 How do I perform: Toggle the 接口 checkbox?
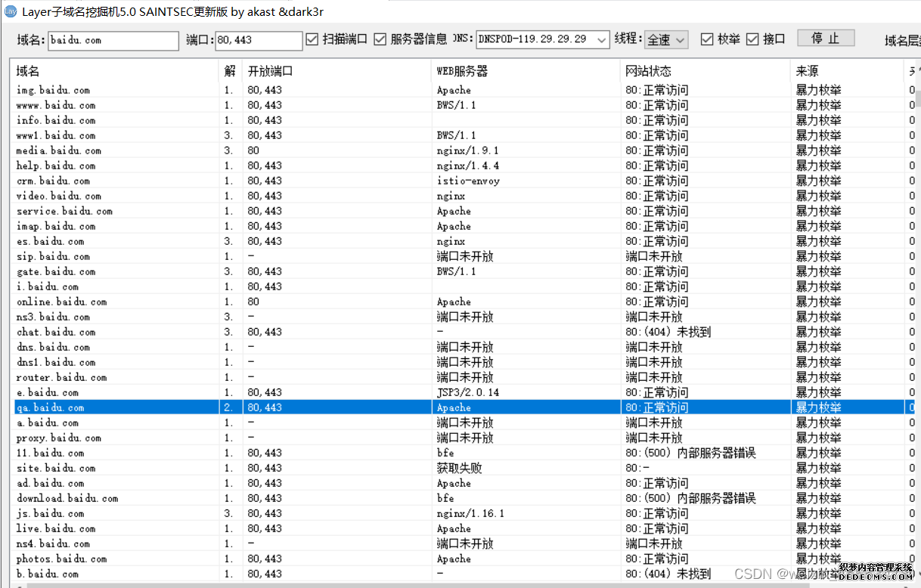pos(752,39)
